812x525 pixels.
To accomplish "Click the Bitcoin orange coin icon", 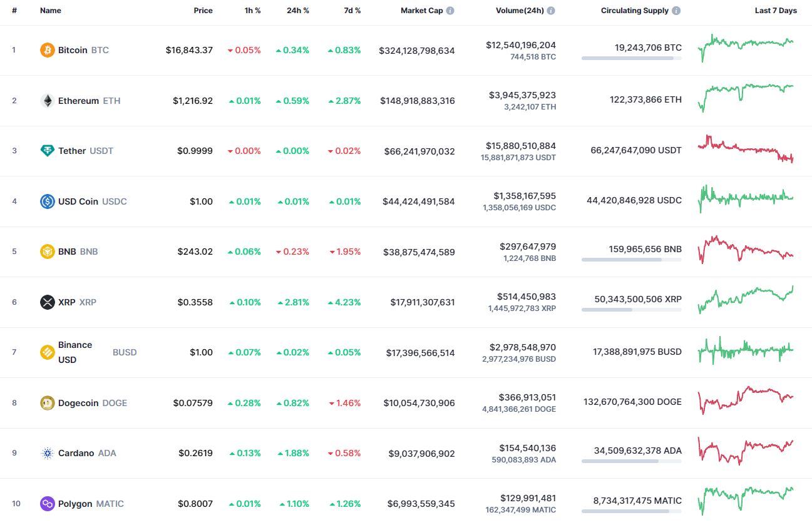I will pos(48,50).
